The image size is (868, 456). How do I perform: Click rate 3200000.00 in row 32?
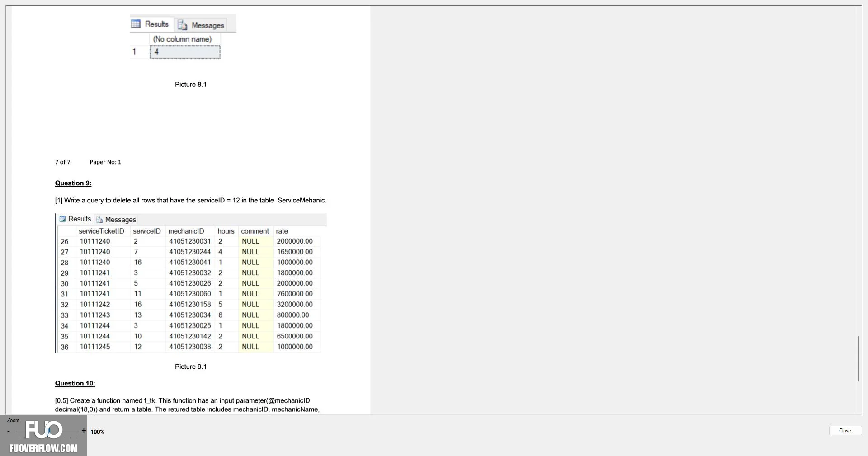[x=295, y=305]
